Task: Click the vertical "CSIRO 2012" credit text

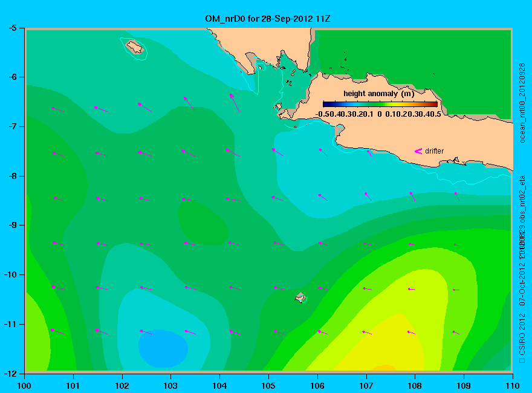Action: coord(522,336)
